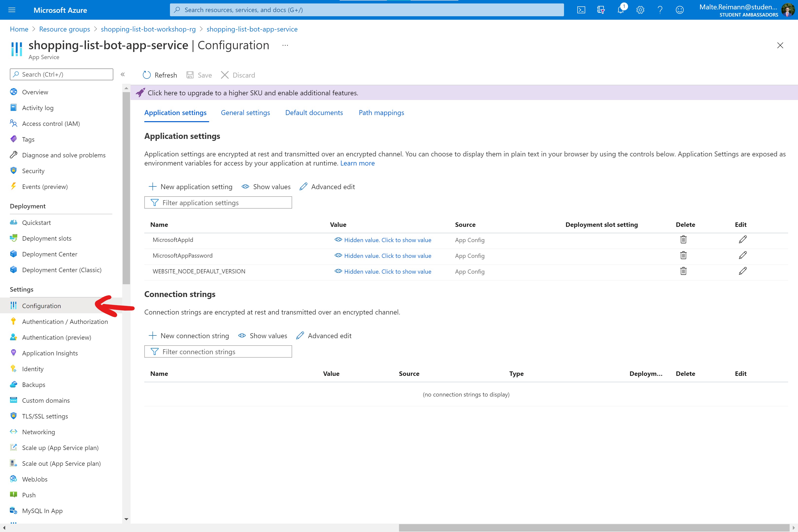Add a new connection string
This screenshot has height=532, width=798.
[189, 335]
